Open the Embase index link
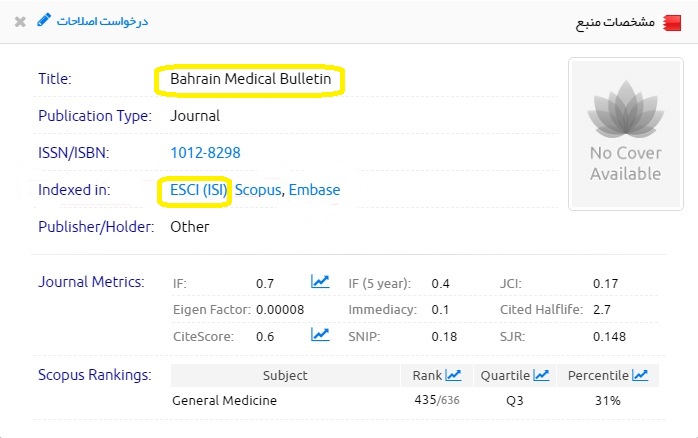698x438 pixels. click(314, 190)
